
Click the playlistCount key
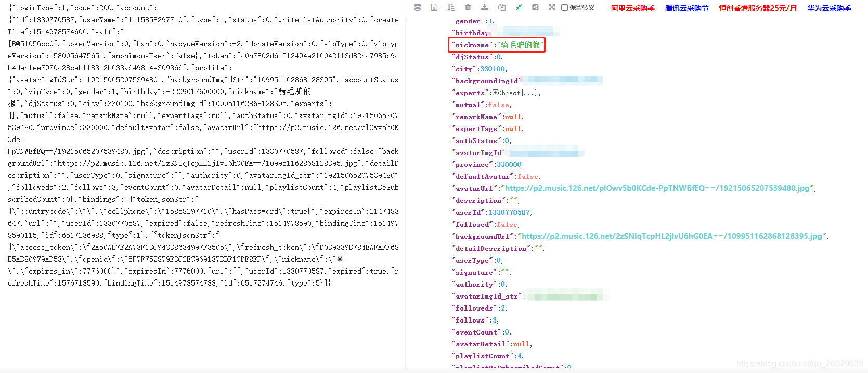click(x=483, y=356)
